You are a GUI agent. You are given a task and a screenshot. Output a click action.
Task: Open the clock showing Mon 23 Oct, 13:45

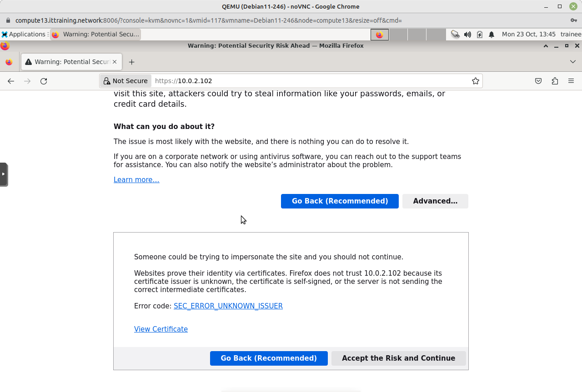(529, 35)
